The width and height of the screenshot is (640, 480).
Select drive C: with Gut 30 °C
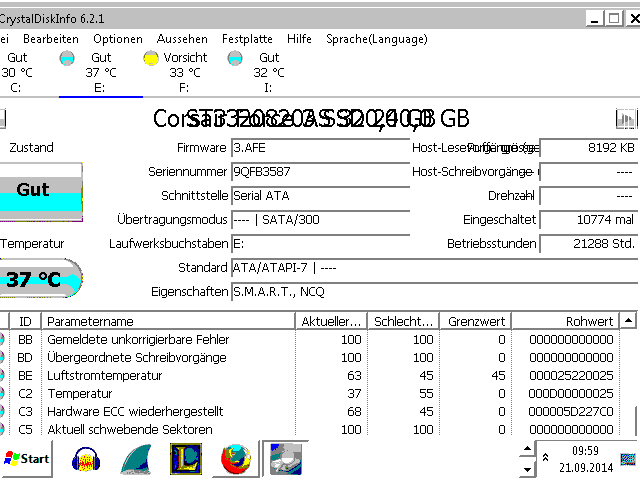click(16, 73)
